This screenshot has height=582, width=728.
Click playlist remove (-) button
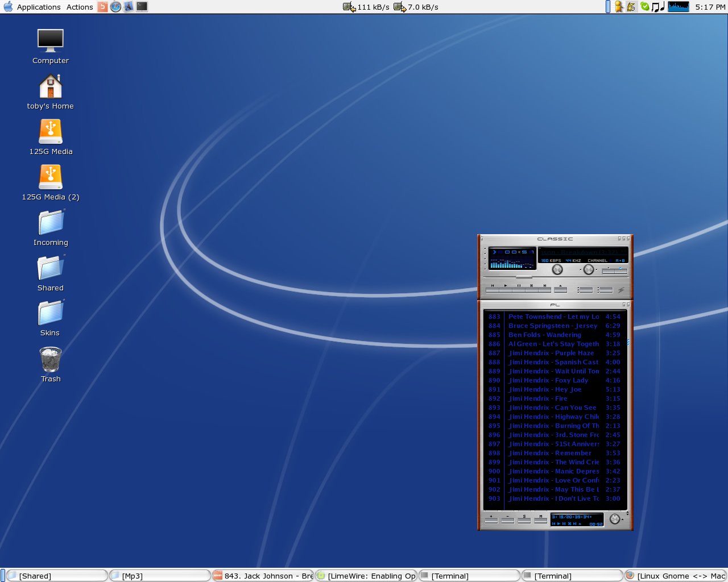[508, 521]
